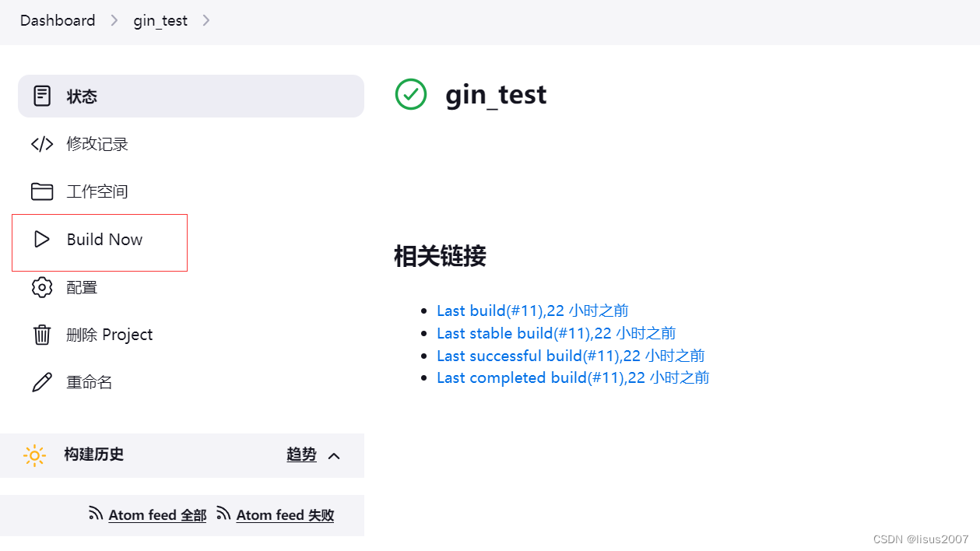
Task: Expand the Dashboard breadcrumb chevron
Action: tap(114, 21)
